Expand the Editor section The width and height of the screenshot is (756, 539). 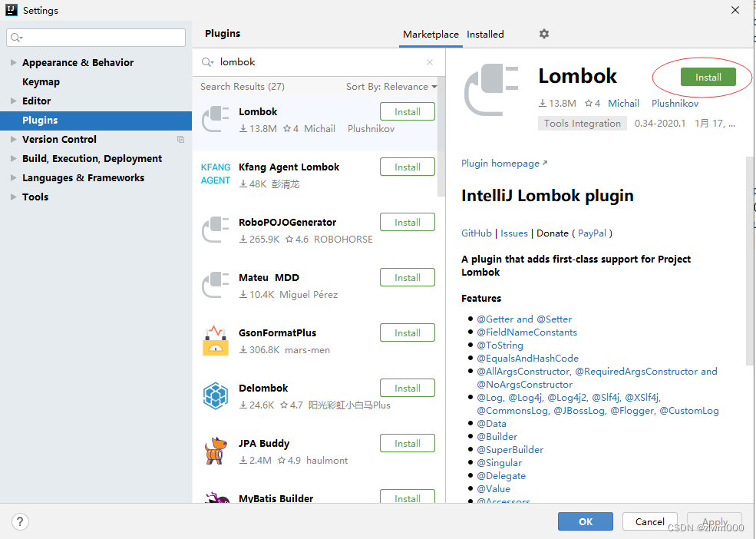click(14, 101)
